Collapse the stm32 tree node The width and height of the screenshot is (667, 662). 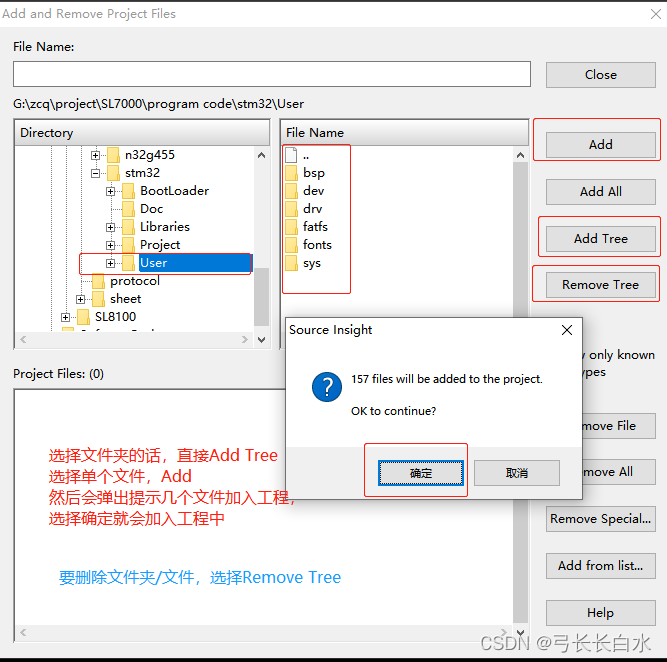point(95,173)
